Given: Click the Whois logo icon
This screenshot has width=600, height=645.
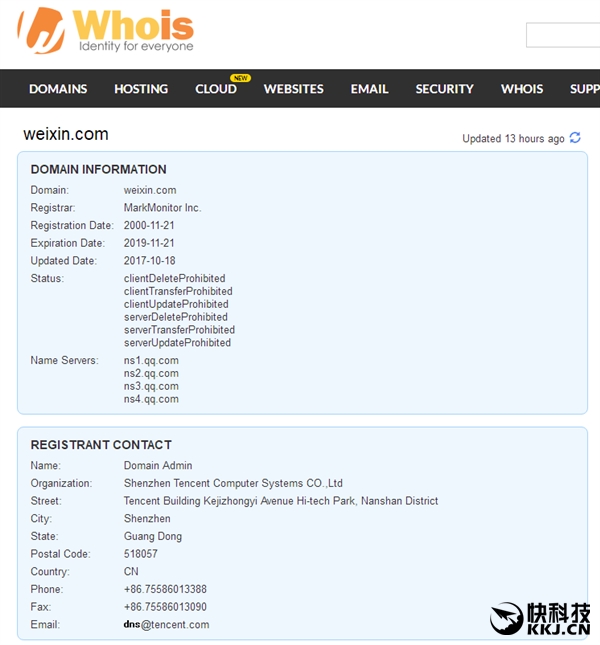Looking at the screenshot, I should (41, 30).
